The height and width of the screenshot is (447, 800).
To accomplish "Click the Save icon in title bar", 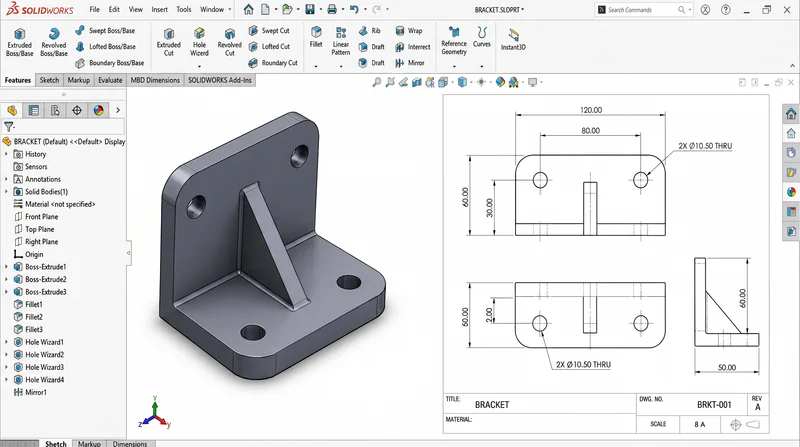I will click(x=310, y=9).
